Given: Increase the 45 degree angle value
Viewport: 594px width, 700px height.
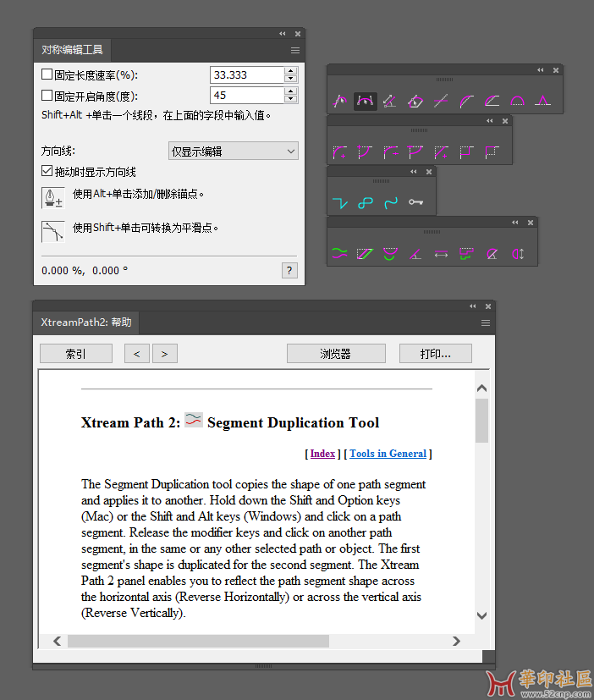Looking at the screenshot, I should point(291,91).
